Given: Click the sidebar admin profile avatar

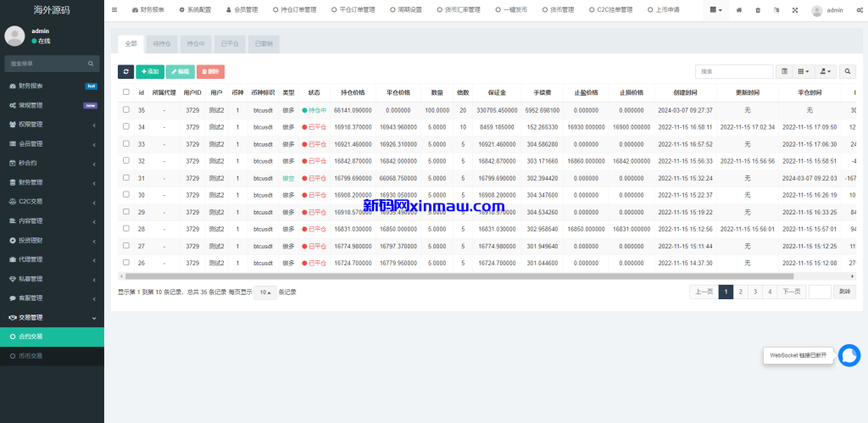Looking at the screenshot, I should click(x=14, y=36).
